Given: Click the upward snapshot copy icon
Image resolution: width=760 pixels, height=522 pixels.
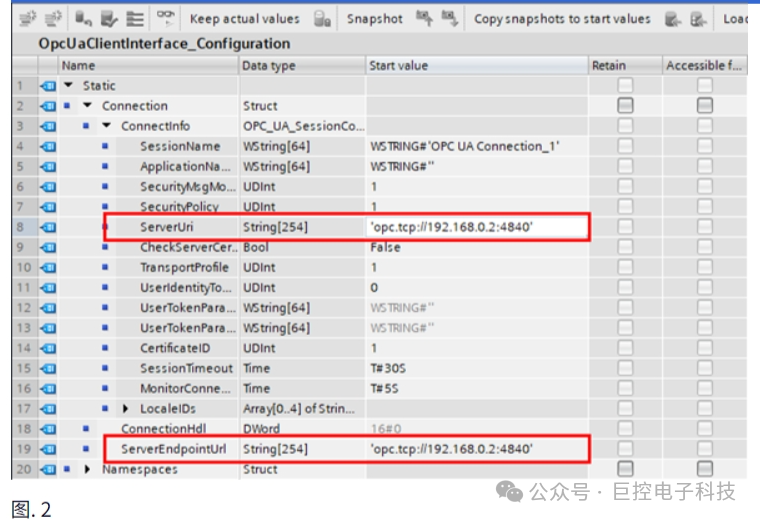Looking at the screenshot, I should point(424,19).
